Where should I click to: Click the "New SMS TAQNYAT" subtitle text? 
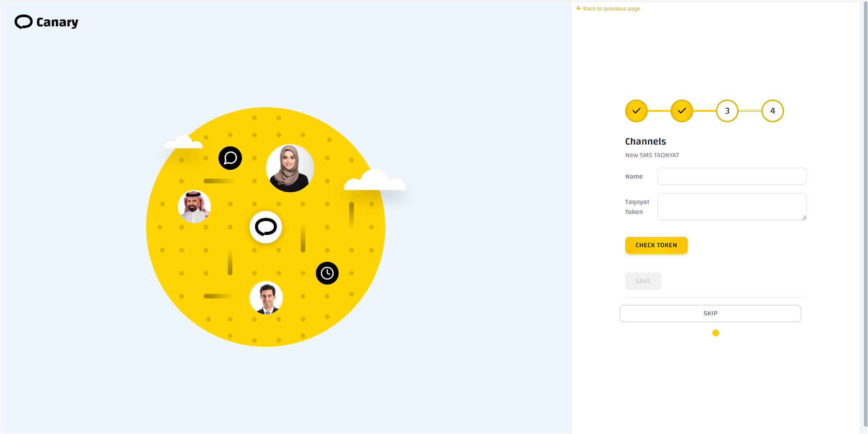pos(652,155)
